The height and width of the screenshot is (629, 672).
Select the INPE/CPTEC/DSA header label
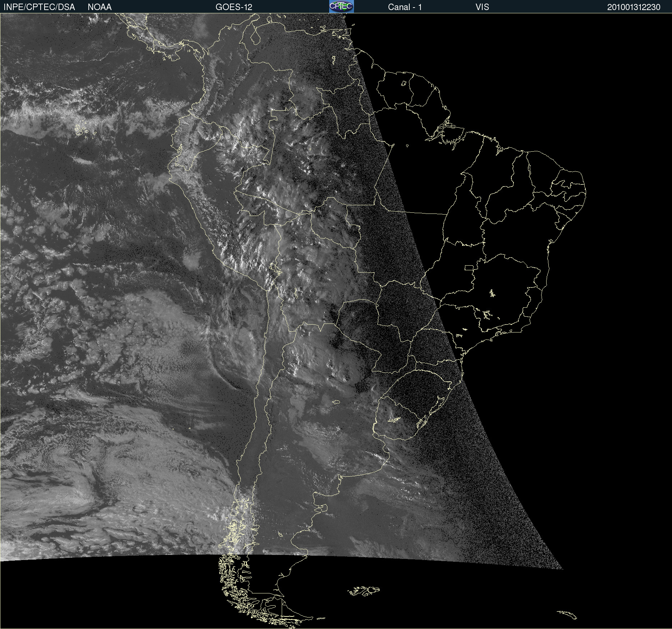point(39,7)
